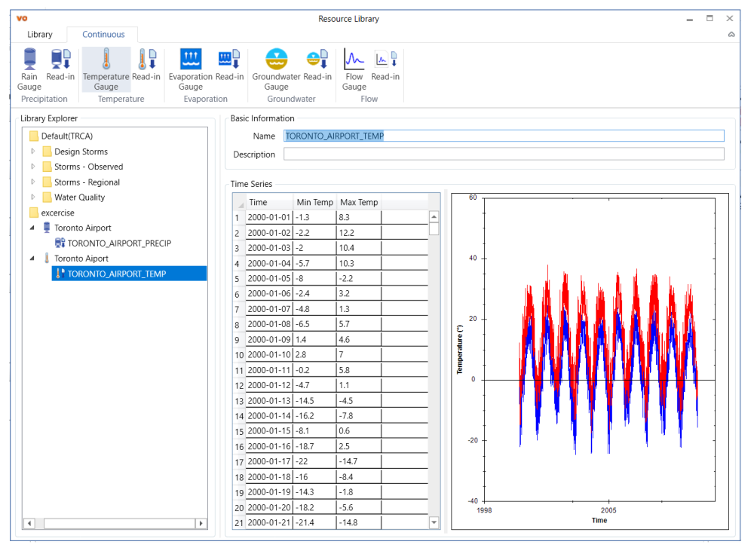Click the Min Temp cell -14.5
754x560 pixels.
314,400
